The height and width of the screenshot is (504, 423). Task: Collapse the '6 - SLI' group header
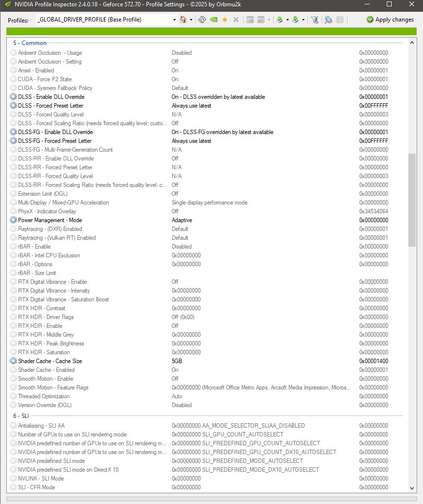pyautogui.click(x=21, y=415)
